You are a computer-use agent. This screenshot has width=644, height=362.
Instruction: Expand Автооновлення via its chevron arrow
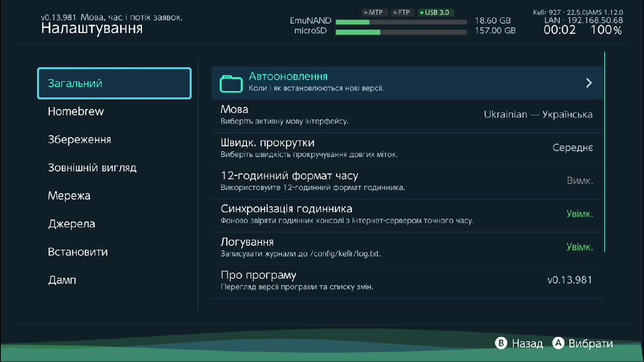(589, 83)
